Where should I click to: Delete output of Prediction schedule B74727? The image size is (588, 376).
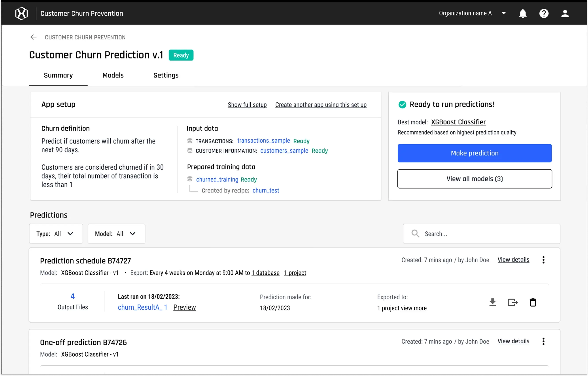[533, 302]
